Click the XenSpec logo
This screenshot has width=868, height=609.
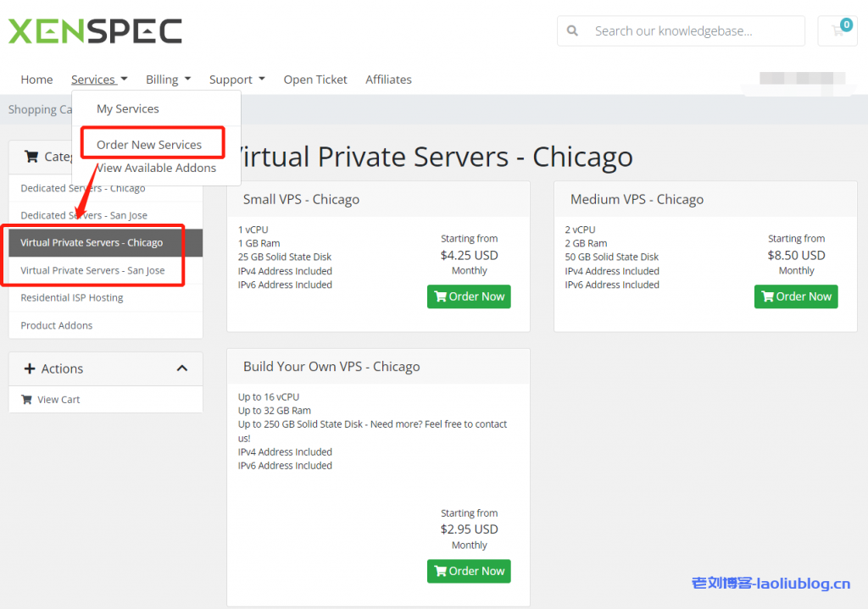point(95,31)
